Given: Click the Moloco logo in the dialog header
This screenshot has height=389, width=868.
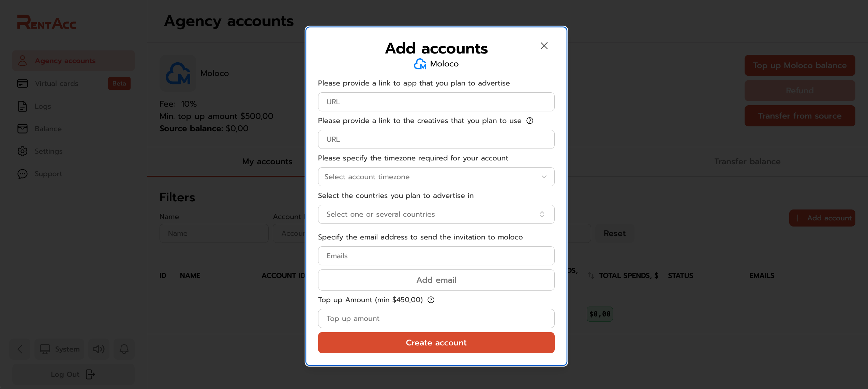Looking at the screenshot, I should point(420,64).
